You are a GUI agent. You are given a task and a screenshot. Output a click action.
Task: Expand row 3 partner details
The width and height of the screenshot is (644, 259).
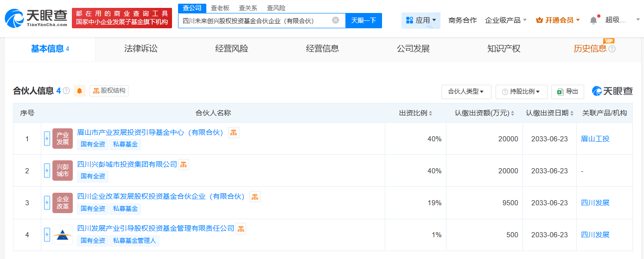[x=47, y=202]
